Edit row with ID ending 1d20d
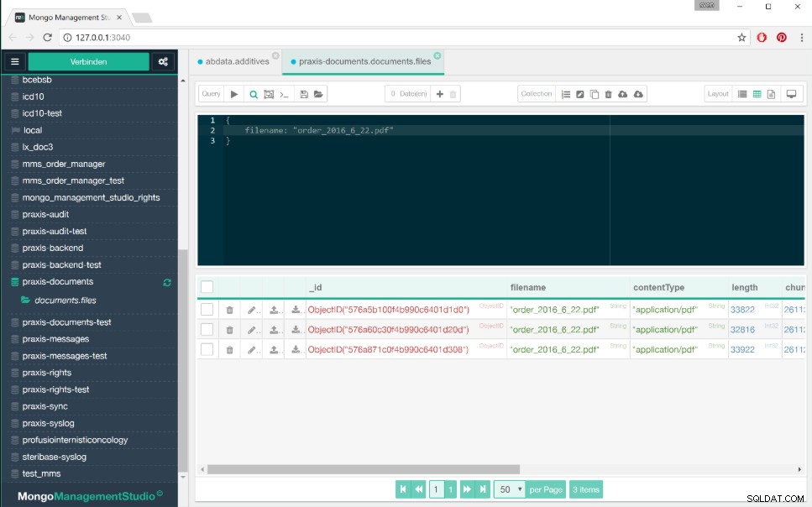 click(252, 330)
